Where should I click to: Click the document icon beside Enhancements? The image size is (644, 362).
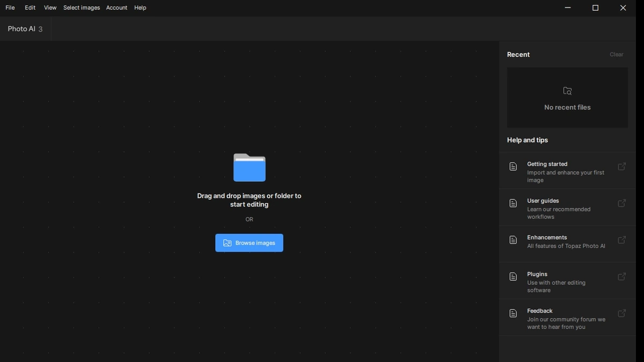point(513,240)
